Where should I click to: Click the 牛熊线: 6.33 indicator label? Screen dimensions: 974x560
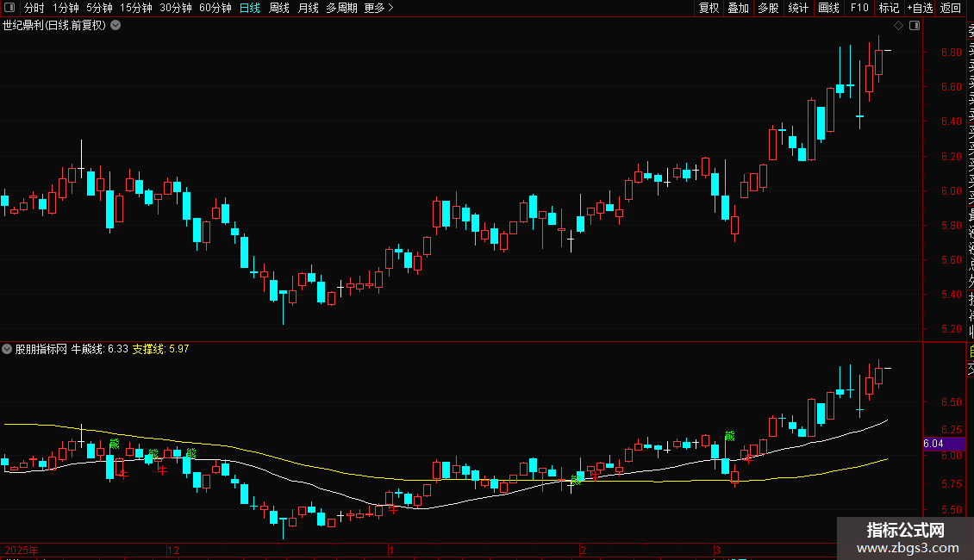(x=99, y=349)
